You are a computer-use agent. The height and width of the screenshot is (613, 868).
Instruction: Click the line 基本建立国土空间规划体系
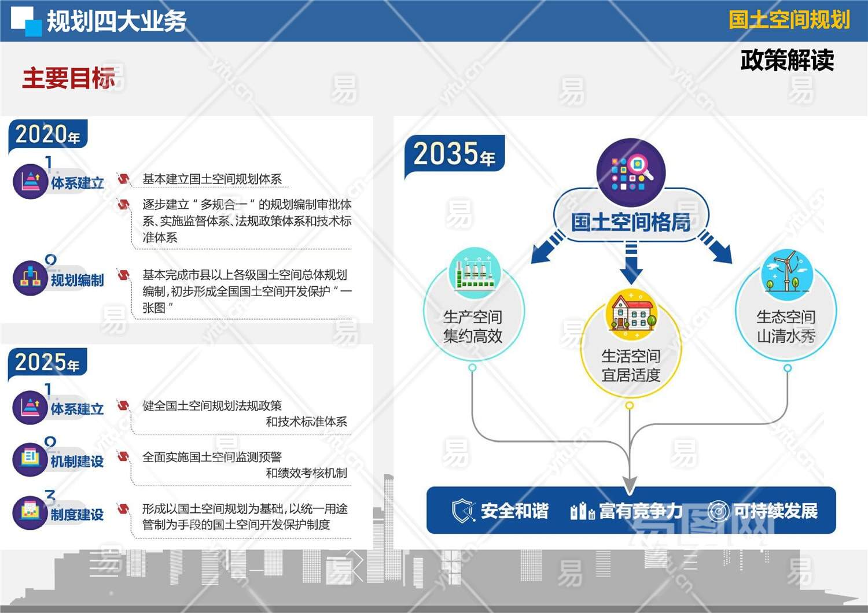tap(212, 179)
